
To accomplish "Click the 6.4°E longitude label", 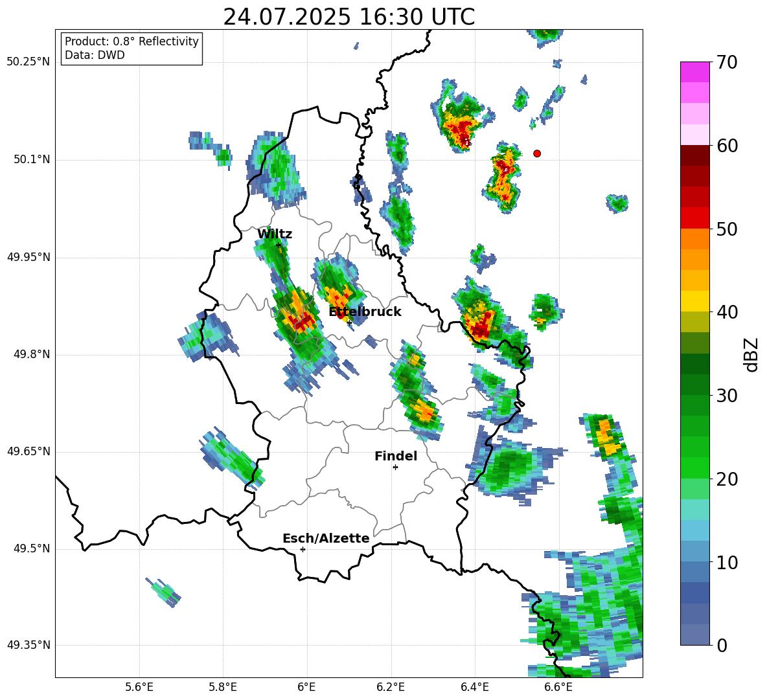I will [474, 687].
